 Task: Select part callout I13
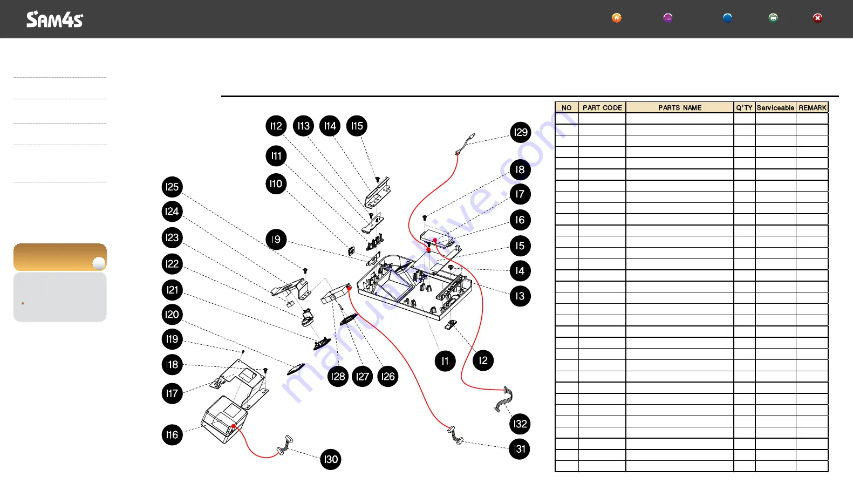(304, 126)
